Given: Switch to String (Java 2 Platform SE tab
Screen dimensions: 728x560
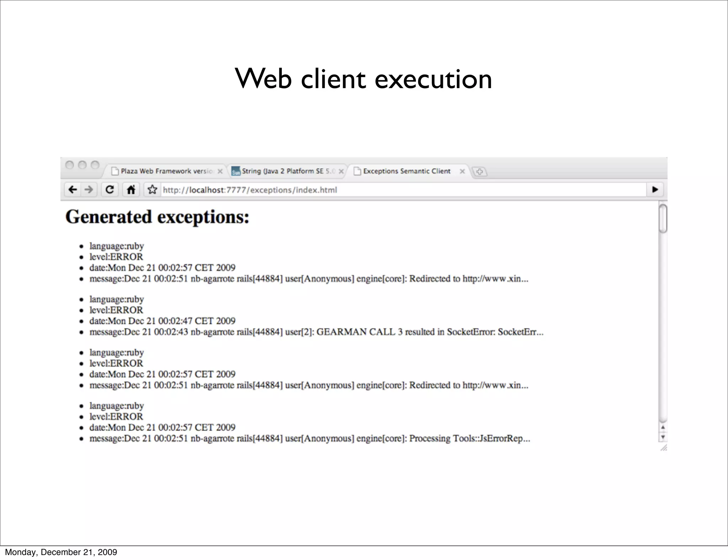Looking at the screenshot, I should pyautogui.click(x=288, y=171).
